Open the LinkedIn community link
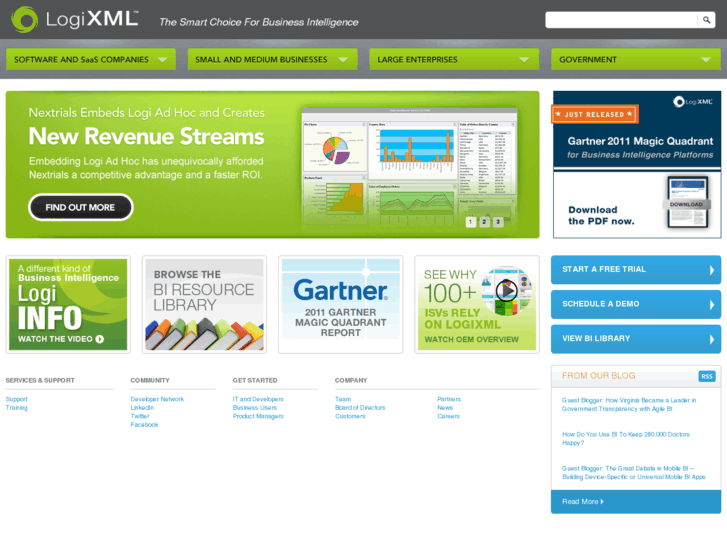The image size is (727, 545). (x=142, y=408)
